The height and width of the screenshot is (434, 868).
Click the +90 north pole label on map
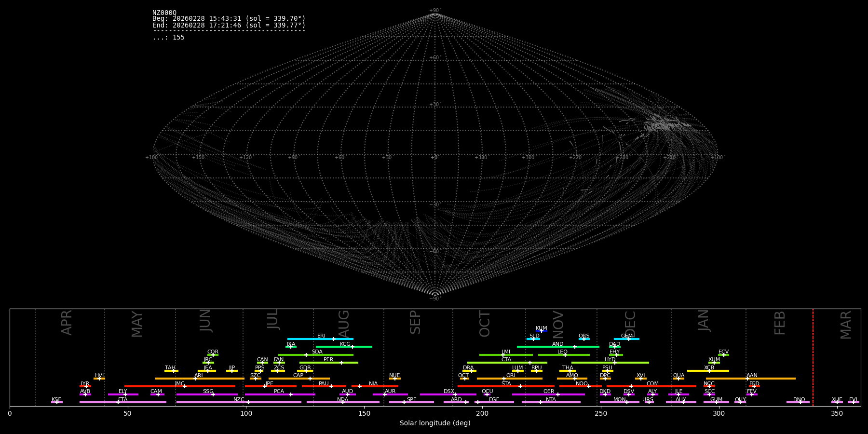(x=435, y=11)
